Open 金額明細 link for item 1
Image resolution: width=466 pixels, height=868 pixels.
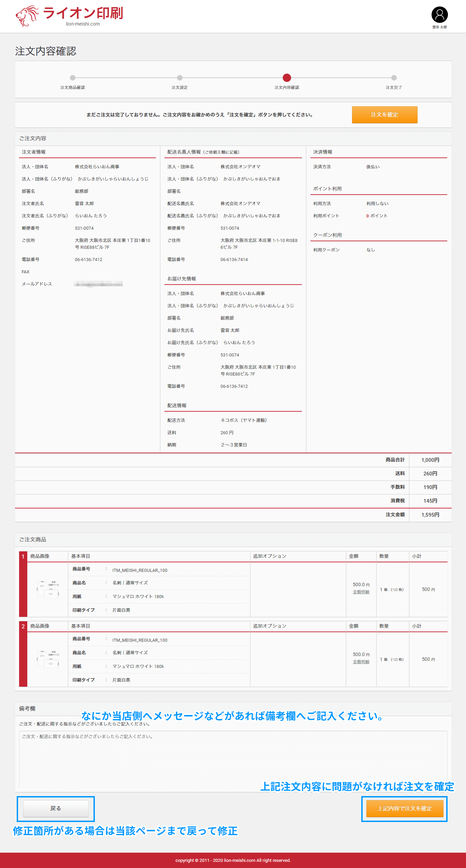tap(361, 592)
